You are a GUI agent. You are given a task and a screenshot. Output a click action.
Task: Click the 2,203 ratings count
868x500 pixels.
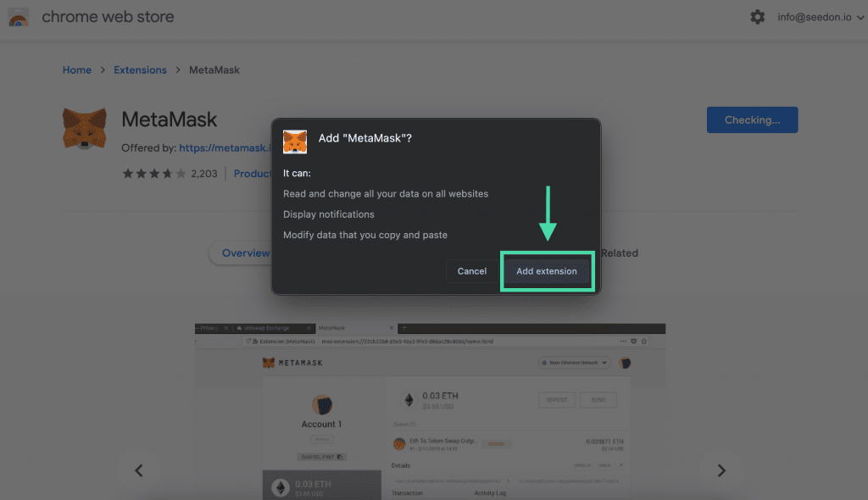pyautogui.click(x=204, y=174)
